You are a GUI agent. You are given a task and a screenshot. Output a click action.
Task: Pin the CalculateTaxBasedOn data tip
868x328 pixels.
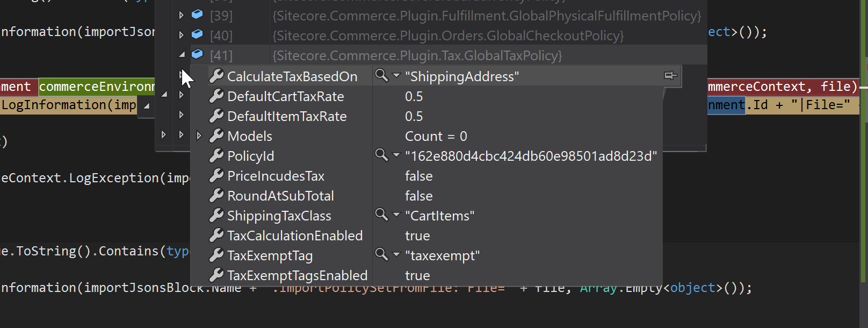tap(670, 75)
